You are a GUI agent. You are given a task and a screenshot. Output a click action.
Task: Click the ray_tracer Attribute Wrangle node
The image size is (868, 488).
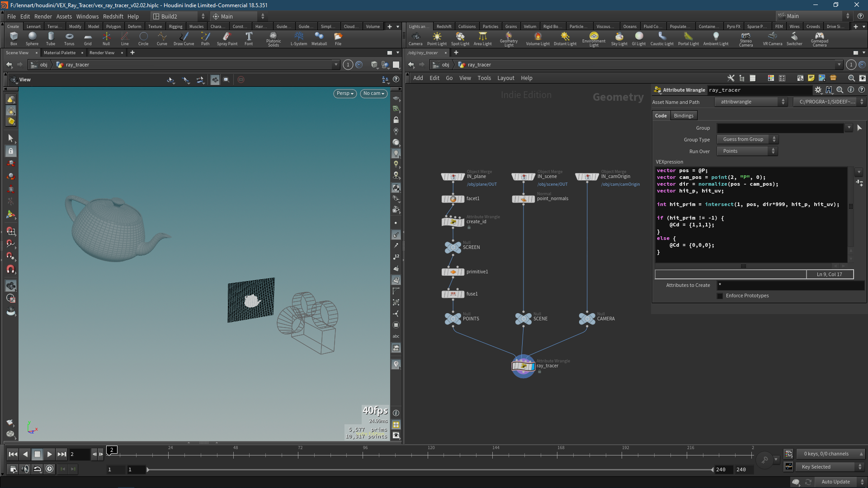[x=523, y=366]
